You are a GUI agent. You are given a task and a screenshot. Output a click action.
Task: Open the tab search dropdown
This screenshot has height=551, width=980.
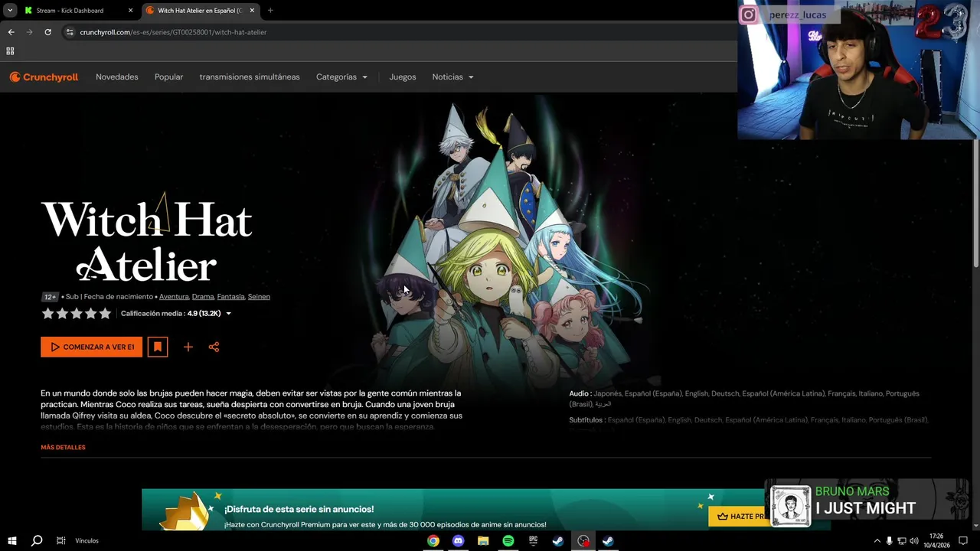click(9, 11)
